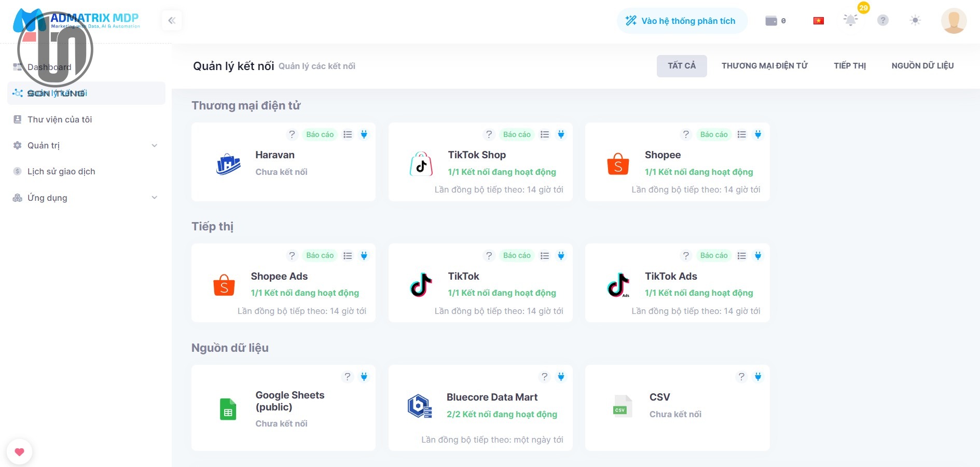Image resolution: width=980 pixels, height=467 pixels.
Task: Open connection list icon on Haravan card
Action: [348, 134]
